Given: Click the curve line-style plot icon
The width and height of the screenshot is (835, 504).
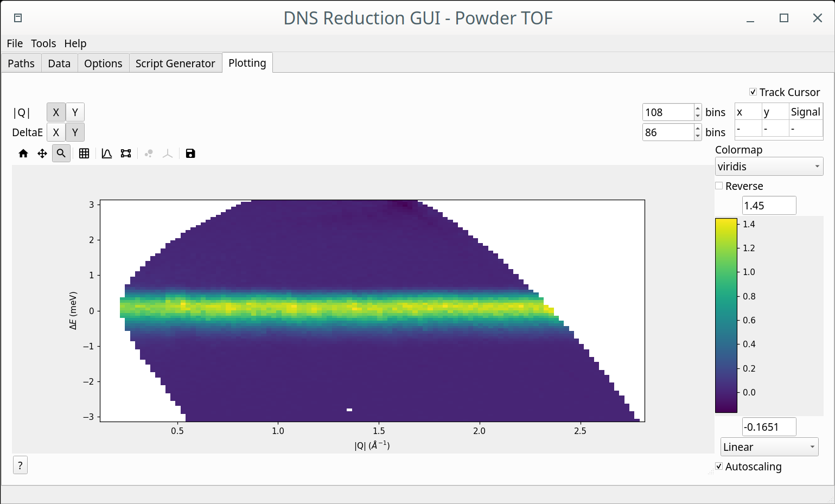Looking at the screenshot, I should click(x=107, y=154).
